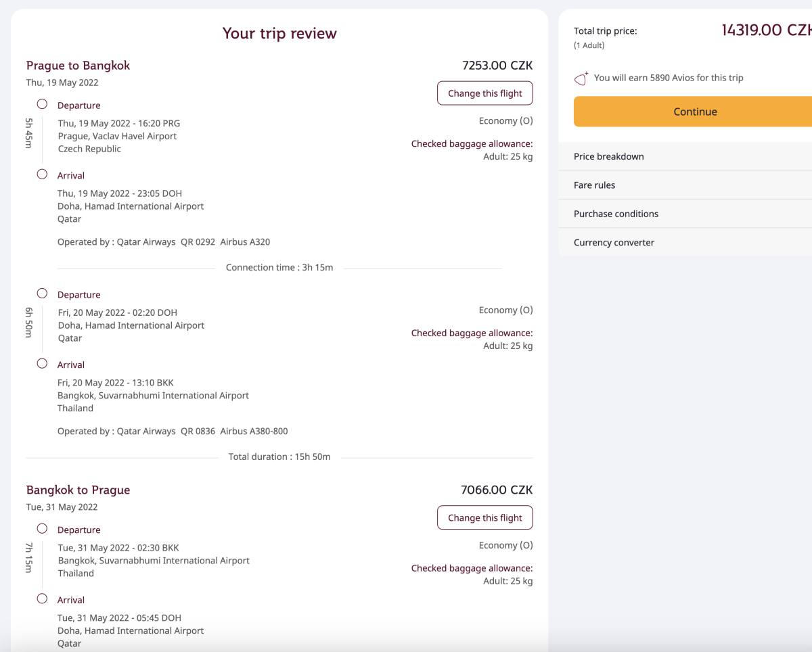
Task: Click the departure circle for Prague 16:20
Action: pyautogui.click(x=43, y=104)
